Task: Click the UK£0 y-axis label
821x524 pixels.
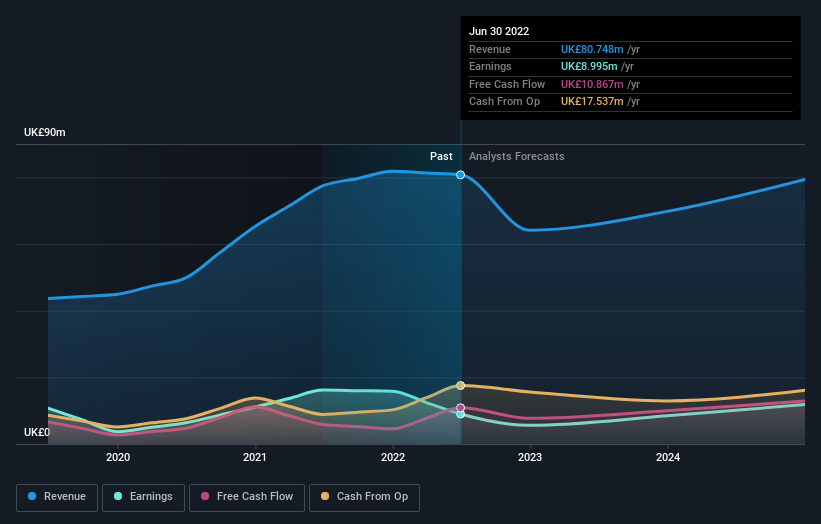Action: pyautogui.click(x=37, y=432)
